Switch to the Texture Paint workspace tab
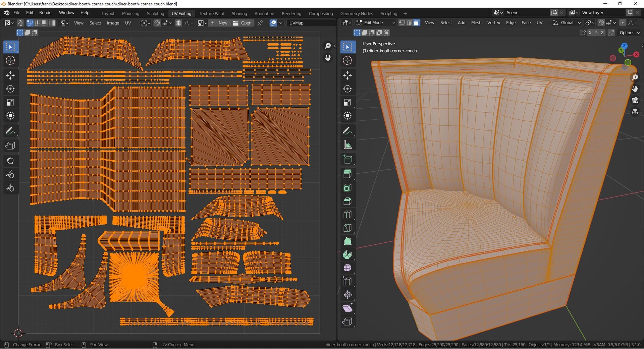The width and height of the screenshot is (644, 349). (211, 13)
